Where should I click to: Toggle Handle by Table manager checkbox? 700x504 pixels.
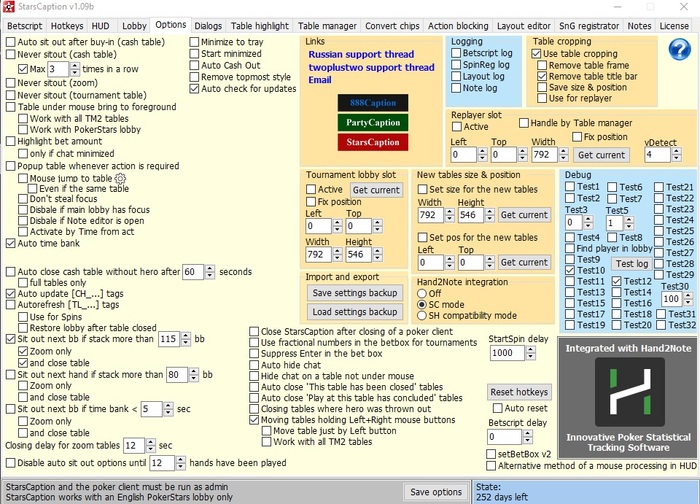[524, 123]
